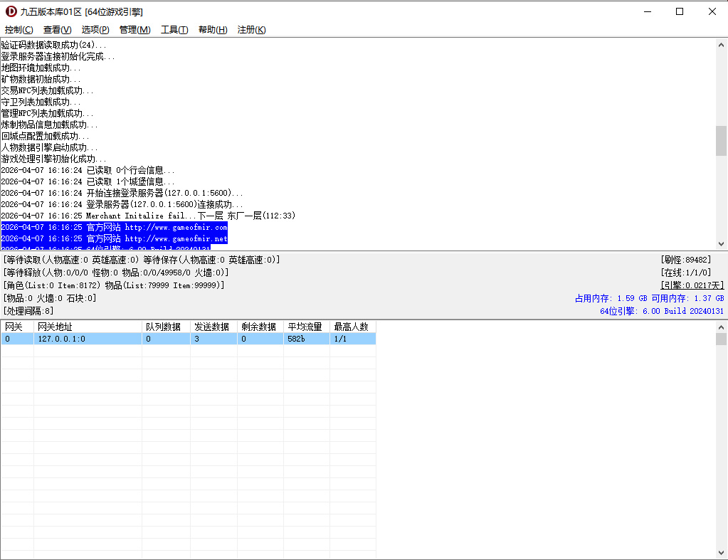Click log line 矿物数据初始成功

tap(41, 80)
